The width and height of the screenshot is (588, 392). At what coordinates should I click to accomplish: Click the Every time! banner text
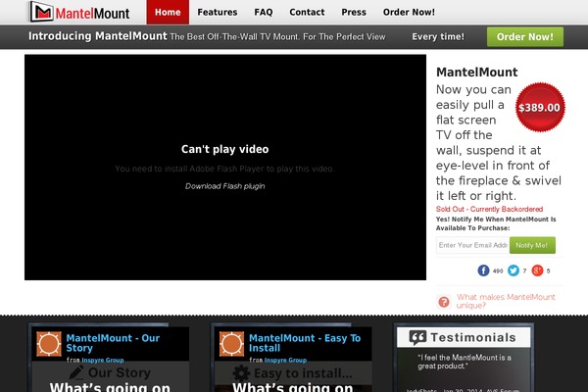click(x=438, y=37)
